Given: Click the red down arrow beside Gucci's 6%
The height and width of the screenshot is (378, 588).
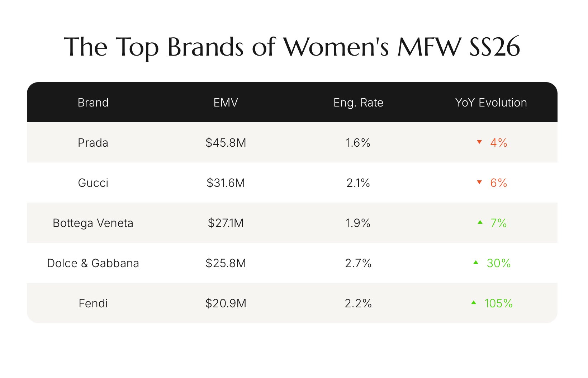Looking at the screenshot, I should pos(479,182).
